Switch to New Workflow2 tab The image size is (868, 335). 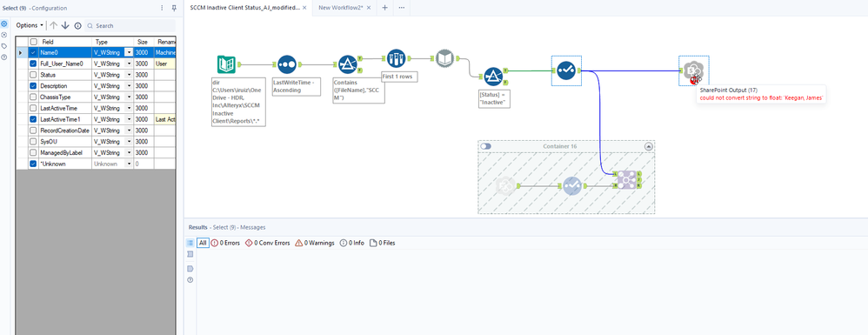pyautogui.click(x=339, y=8)
